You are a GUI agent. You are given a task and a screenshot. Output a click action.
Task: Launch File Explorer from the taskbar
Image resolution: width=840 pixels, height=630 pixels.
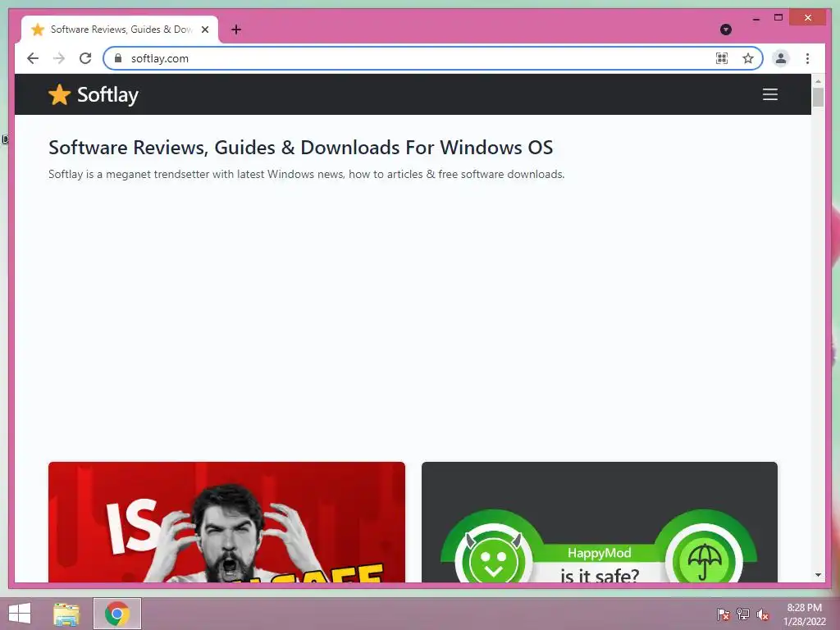tap(66, 614)
